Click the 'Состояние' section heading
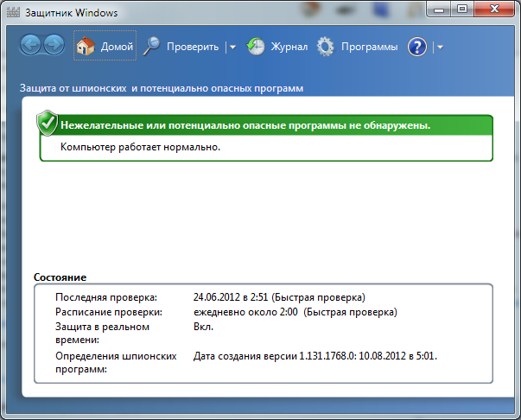Image resolution: width=521 pixels, height=420 pixels. pyautogui.click(x=60, y=277)
